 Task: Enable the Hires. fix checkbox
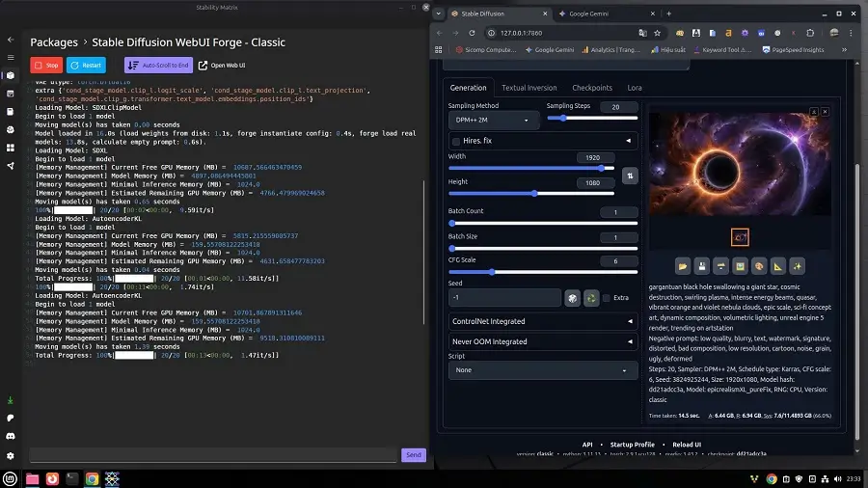pyautogui.click(x=456, y=142)
